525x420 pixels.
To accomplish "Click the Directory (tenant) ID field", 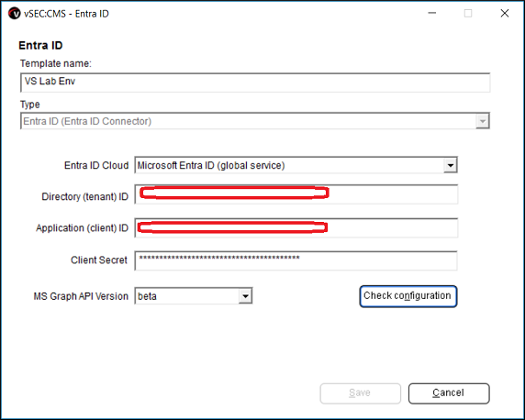I will click(296, 194).
